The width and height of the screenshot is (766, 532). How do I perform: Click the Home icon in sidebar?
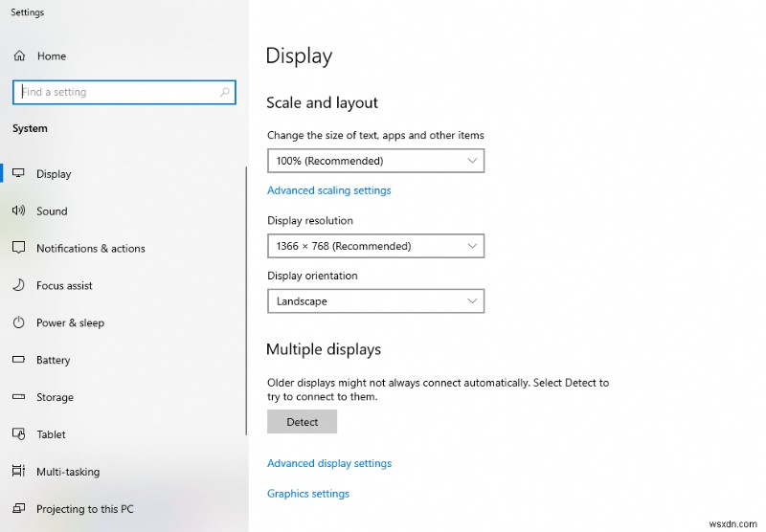pos(18,56)
